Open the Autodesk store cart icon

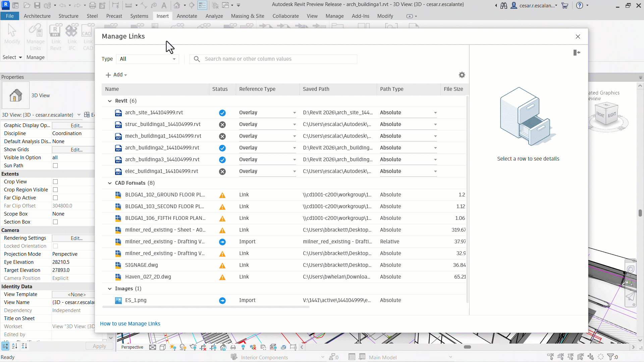pyautogui.click(x=565, y=5)
